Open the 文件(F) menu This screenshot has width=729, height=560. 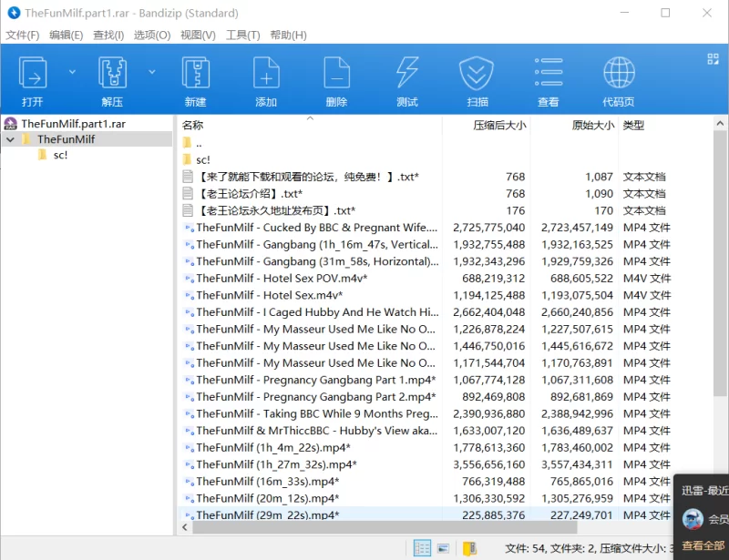pos(22,36)
